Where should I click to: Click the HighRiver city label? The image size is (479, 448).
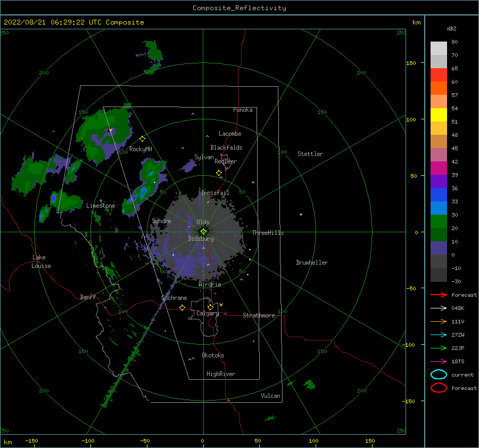(x=221, y=374)
